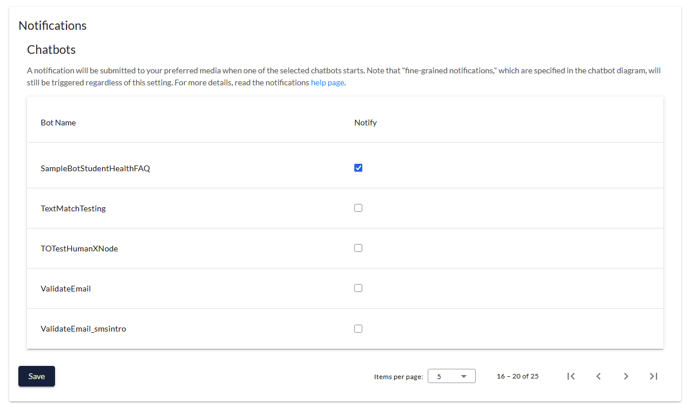Enable notify for ValidateEmail
The width and height of the screenshot is (688, 410).
358,288
